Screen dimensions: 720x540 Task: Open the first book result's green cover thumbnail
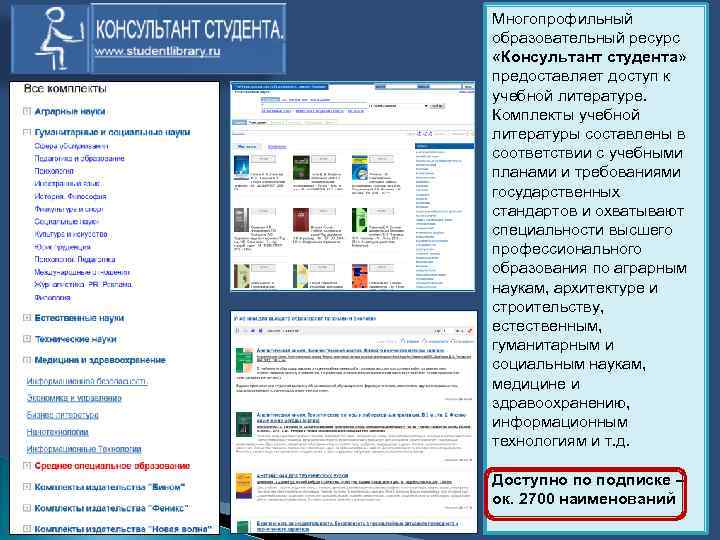[244, 360]
